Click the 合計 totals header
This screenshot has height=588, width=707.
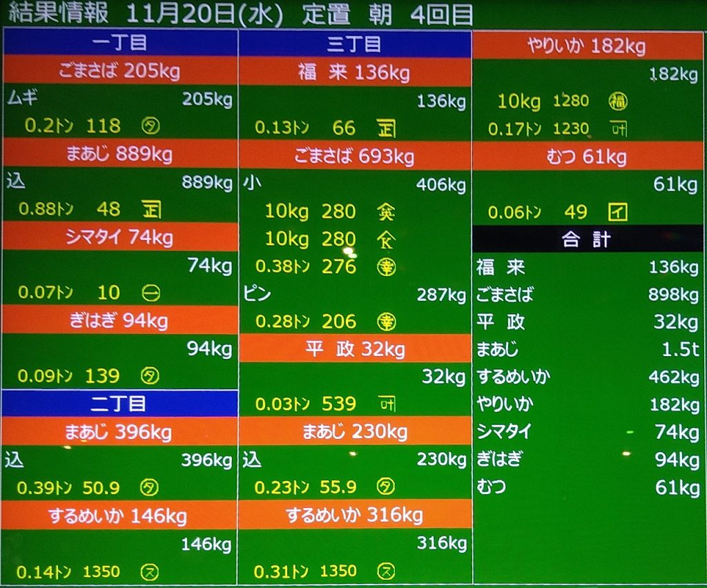click(x=588, y=239)
